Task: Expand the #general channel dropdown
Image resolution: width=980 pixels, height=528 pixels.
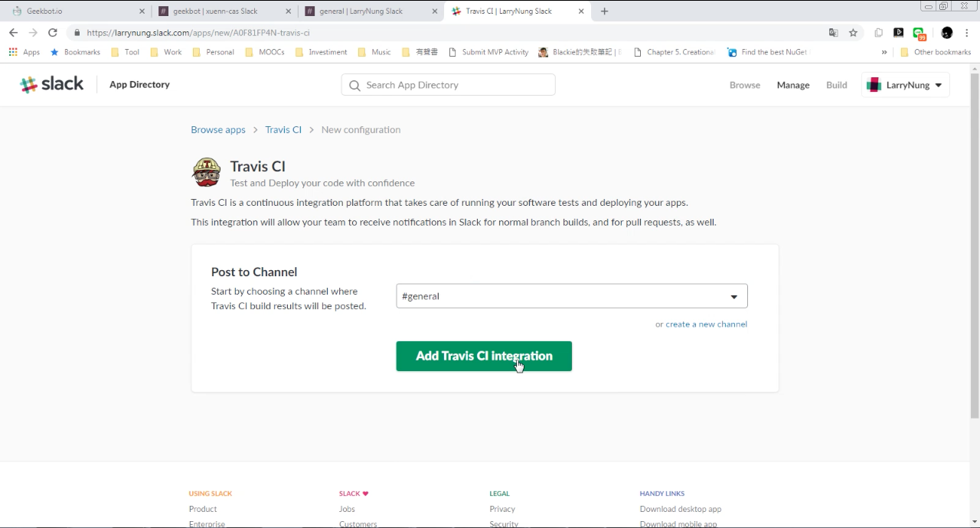Action: [x=572, y=296]
